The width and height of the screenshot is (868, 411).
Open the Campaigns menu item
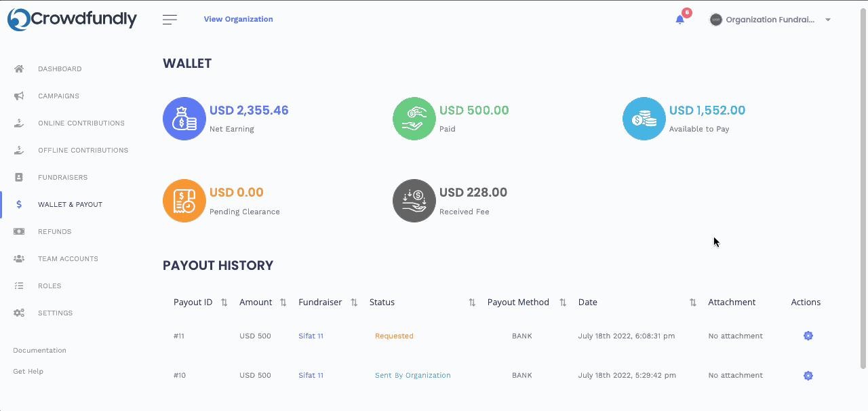(58, 96)
